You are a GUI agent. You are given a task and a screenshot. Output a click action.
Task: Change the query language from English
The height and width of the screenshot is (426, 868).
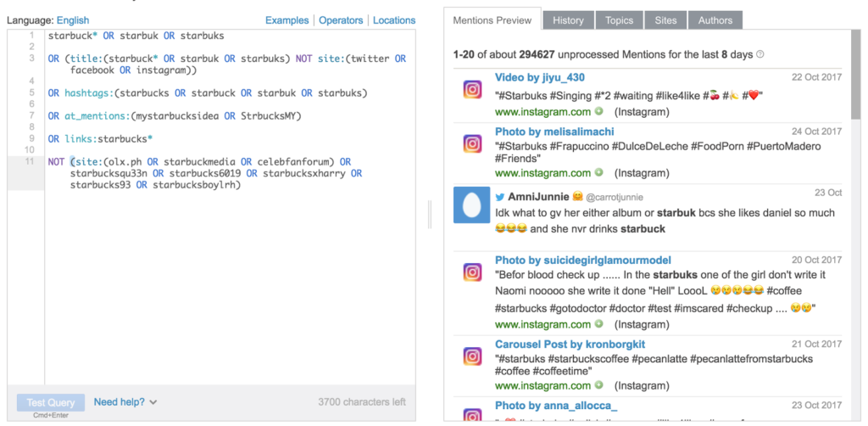tap(73, 20)
